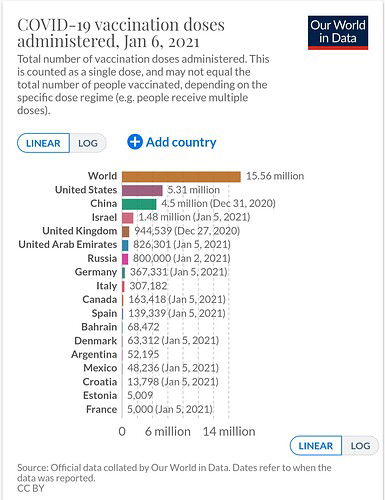Open the Our World in Data logo

pyautogui.click(x=338, y=33)
